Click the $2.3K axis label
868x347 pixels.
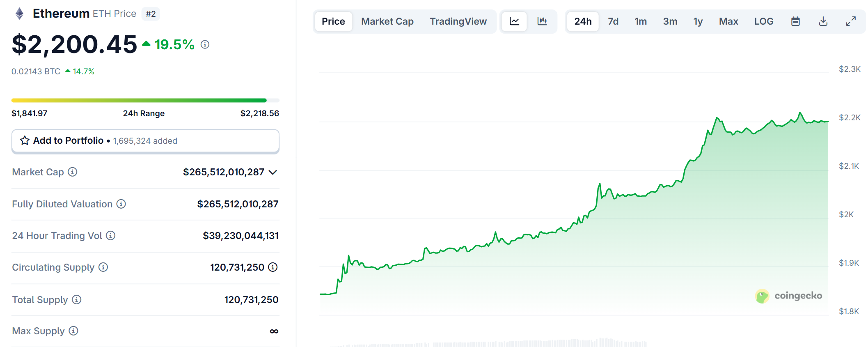(850, 69)
